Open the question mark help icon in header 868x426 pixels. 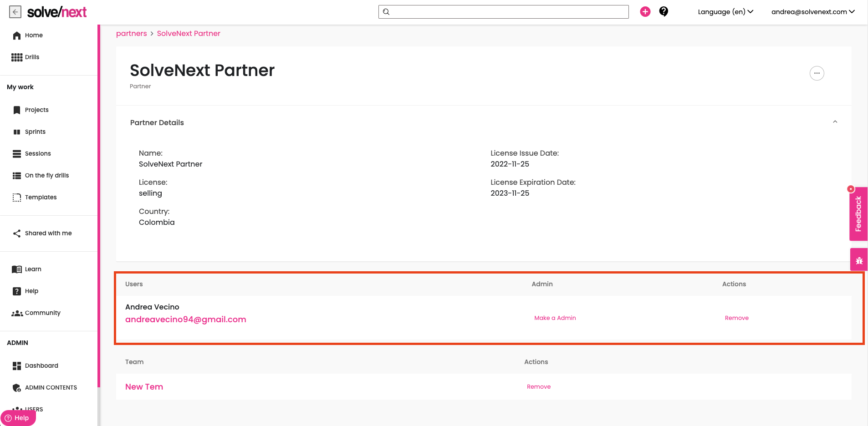664,12
